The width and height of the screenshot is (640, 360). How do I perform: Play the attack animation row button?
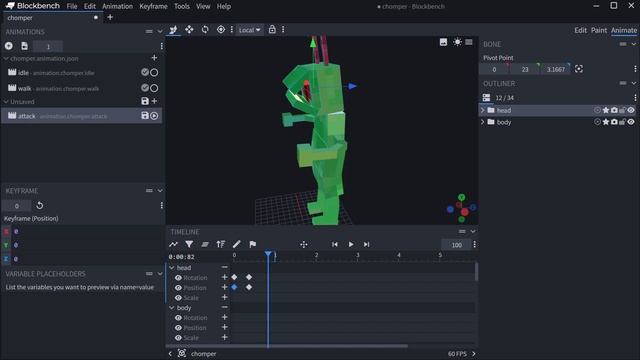[x=154, y=116]
